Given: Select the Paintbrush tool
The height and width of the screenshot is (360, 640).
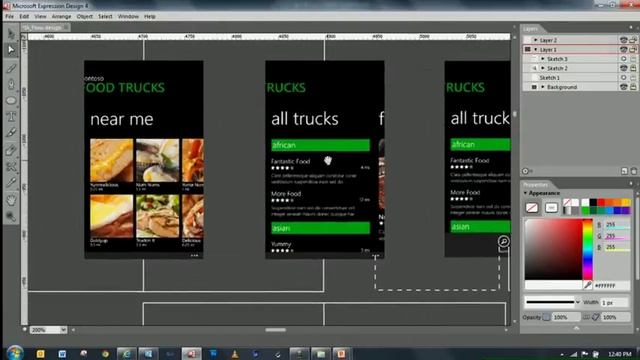Looking at the screenshot, I should [x=11, y=68].
